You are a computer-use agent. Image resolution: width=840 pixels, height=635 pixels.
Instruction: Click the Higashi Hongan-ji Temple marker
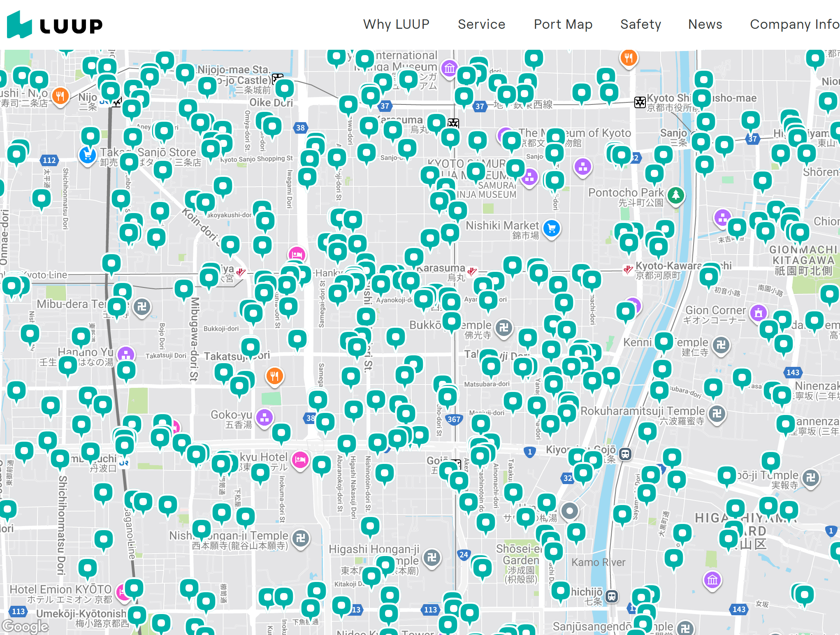coord(432,558)
